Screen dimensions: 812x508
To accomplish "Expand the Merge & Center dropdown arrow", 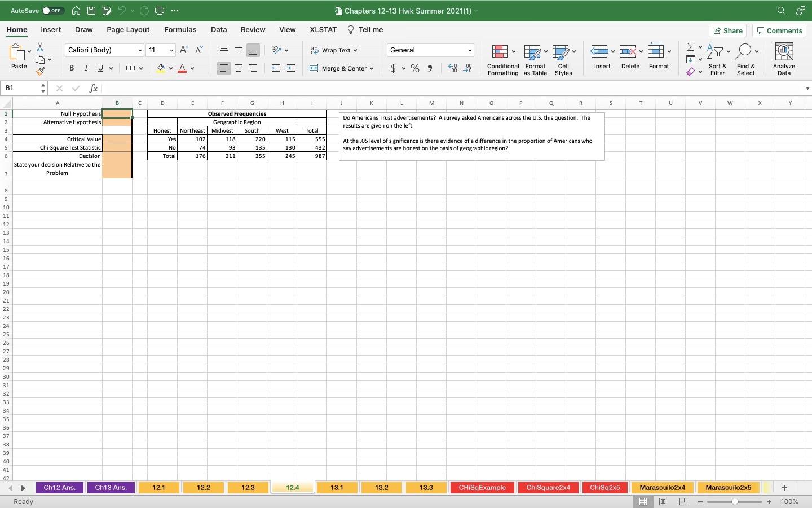I will [372, 69].
